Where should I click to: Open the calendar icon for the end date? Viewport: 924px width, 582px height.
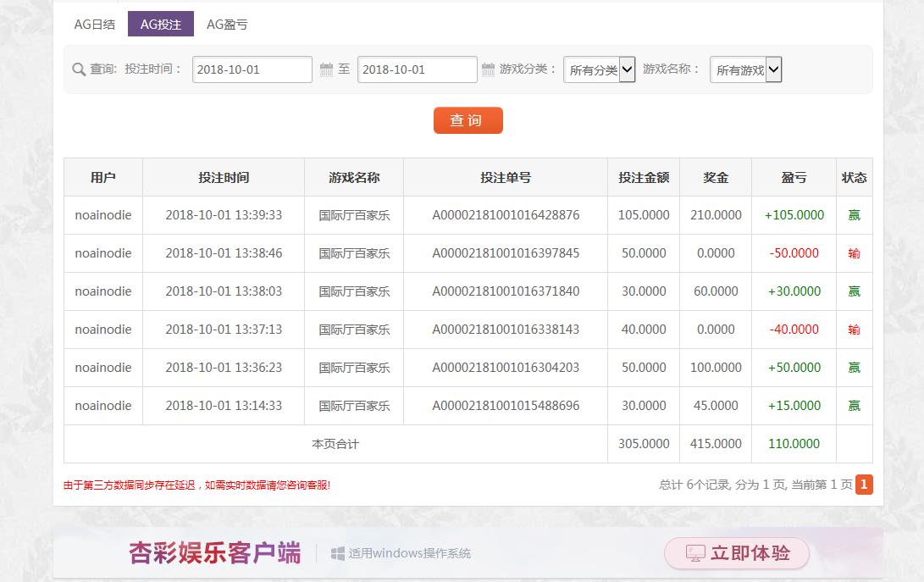coord(488,69)
